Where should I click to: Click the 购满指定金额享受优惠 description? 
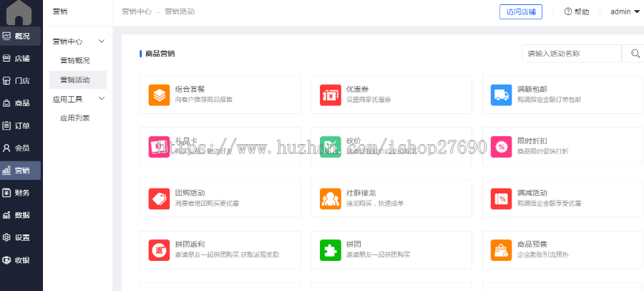549,204
